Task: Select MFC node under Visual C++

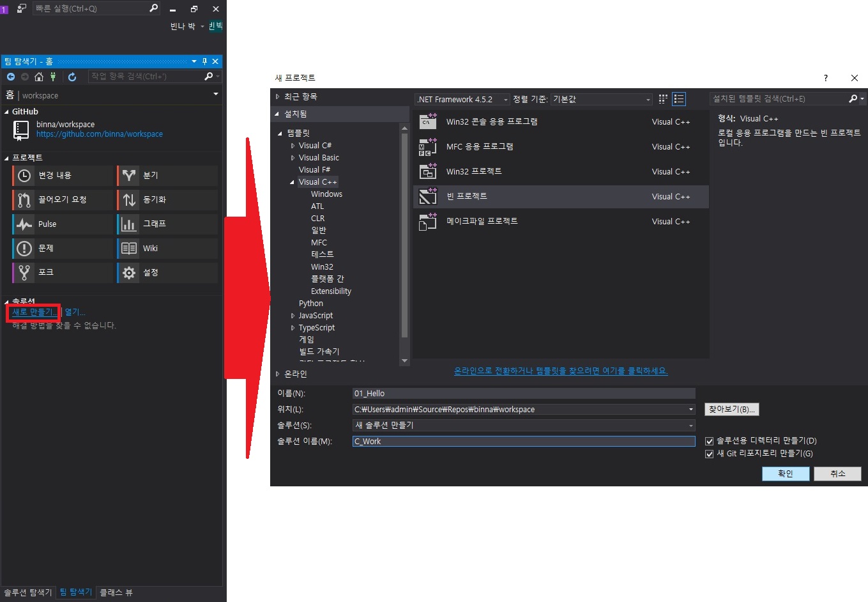Action: [319, 243]
